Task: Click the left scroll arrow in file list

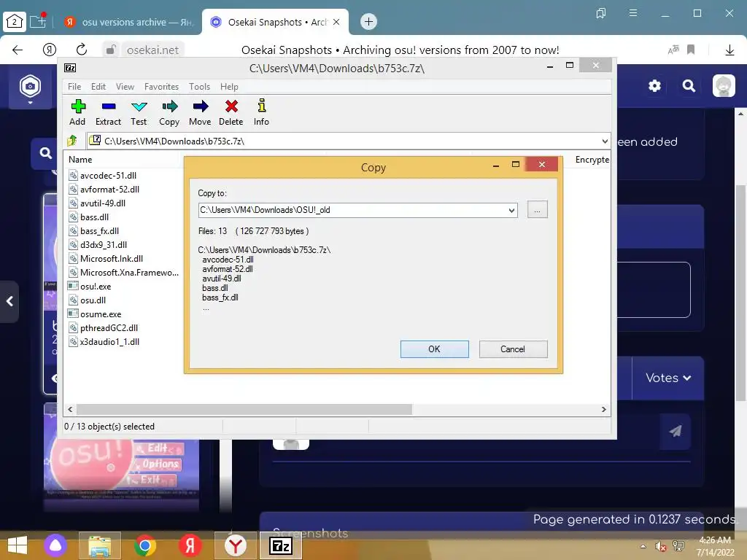Action: [71, 410]
